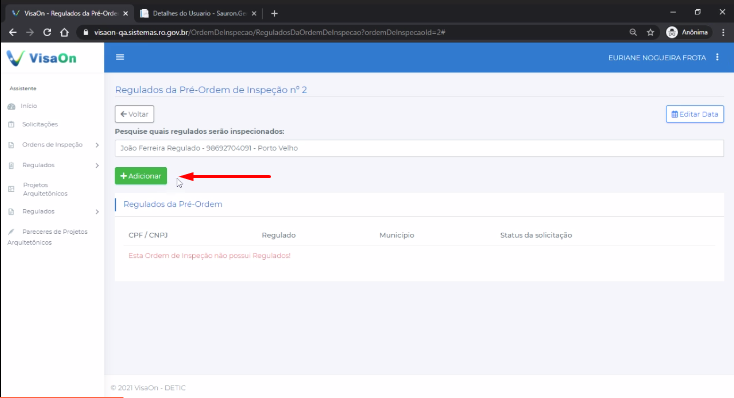Click the Início dashboard icon

click(12, 106)
